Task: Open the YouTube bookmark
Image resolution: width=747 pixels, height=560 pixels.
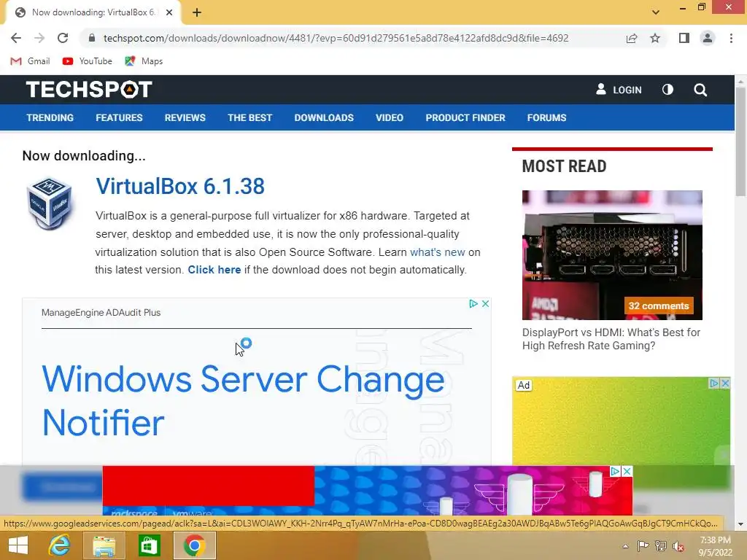Action: 88,61
